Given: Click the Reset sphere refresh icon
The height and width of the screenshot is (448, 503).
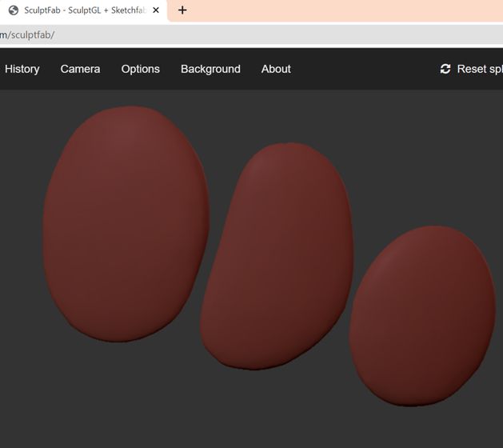Looking at the screenshot, I should click(x=445, y=69).
